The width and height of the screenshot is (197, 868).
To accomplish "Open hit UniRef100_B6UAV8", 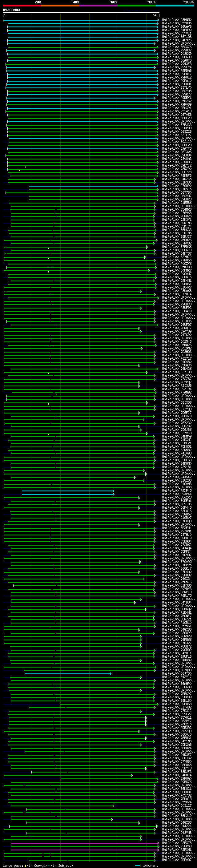I will click(x=177, y=27).
